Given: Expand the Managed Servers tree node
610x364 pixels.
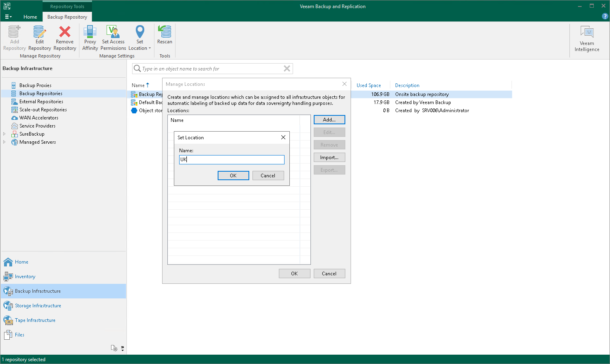Looking at the screenshot, I should coord(4,142).
